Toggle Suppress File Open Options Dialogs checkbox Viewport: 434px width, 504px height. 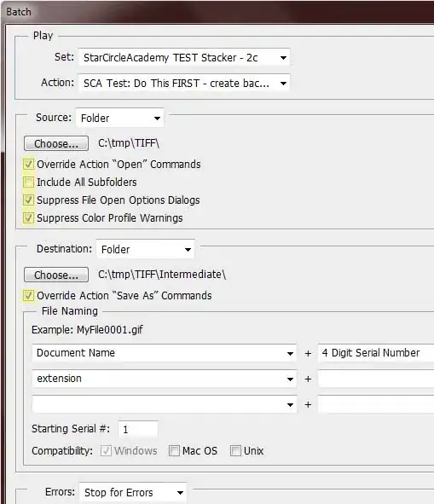28,200
